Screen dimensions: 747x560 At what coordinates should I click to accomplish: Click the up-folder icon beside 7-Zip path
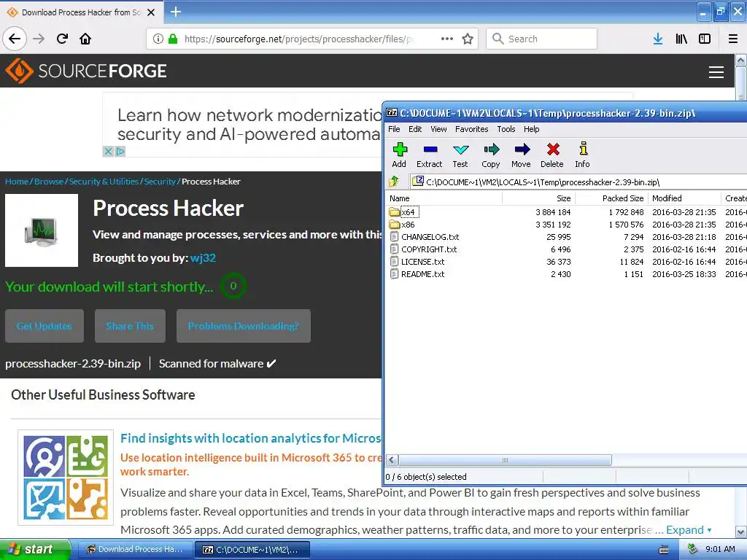tap(394, 182)
